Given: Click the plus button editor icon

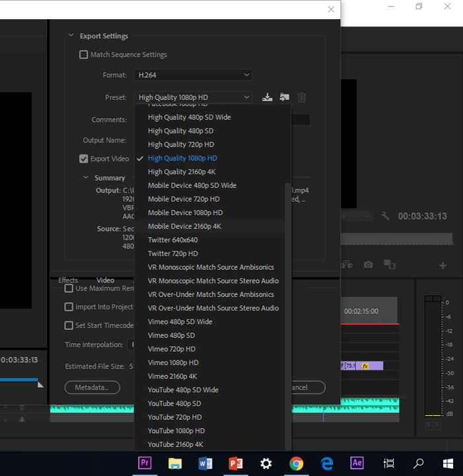Looking at the screenshot, I should click(x=443, y=266).
